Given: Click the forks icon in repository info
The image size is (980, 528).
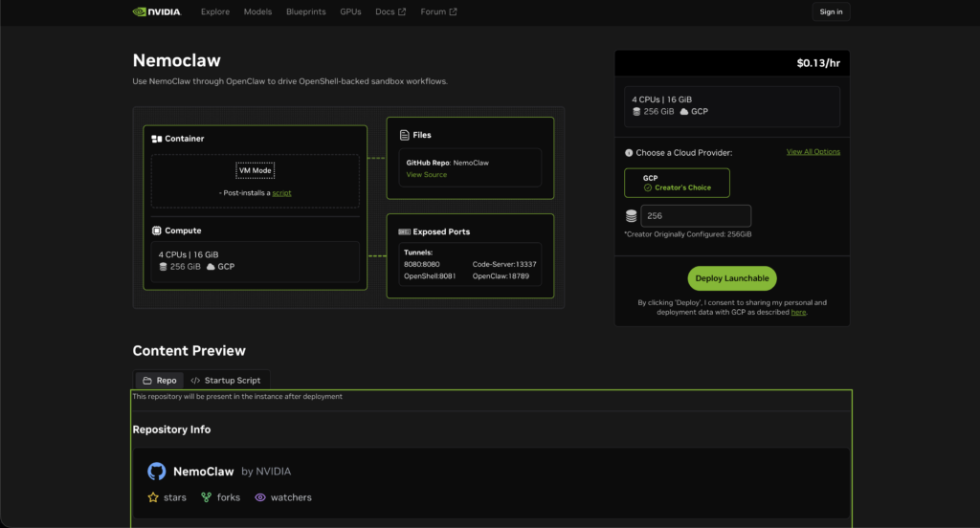Looking at the screenshot, I should pos(207,497).
